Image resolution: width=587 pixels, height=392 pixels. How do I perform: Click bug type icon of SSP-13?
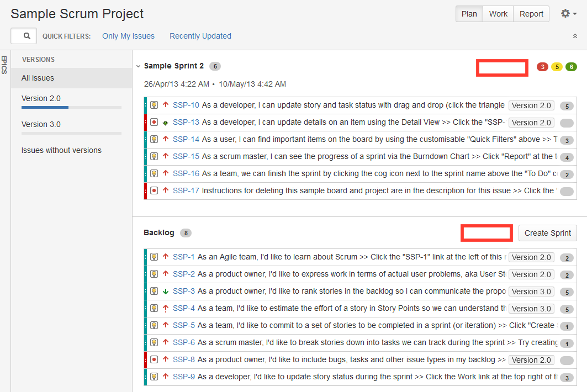[x=154, y=122]
